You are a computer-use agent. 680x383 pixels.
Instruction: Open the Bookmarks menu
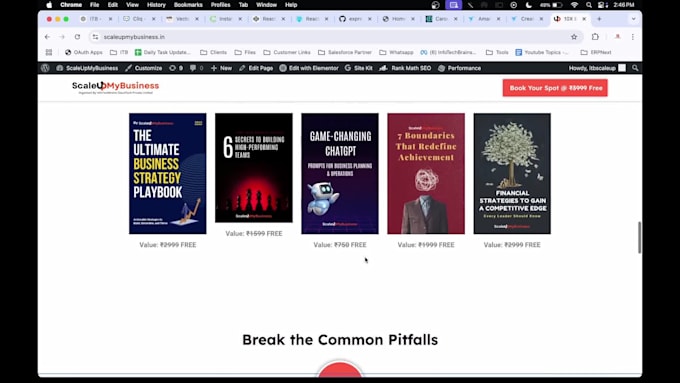(188, 5)
